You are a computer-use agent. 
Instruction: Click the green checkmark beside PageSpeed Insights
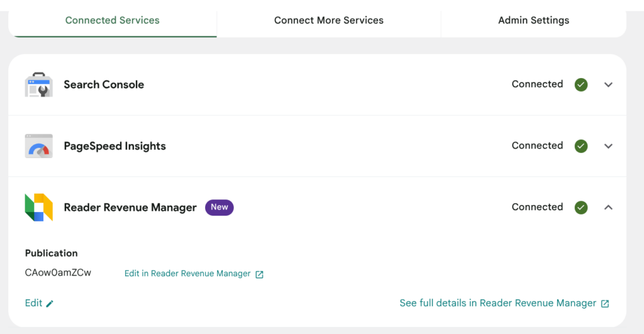(x=580, y=146)
